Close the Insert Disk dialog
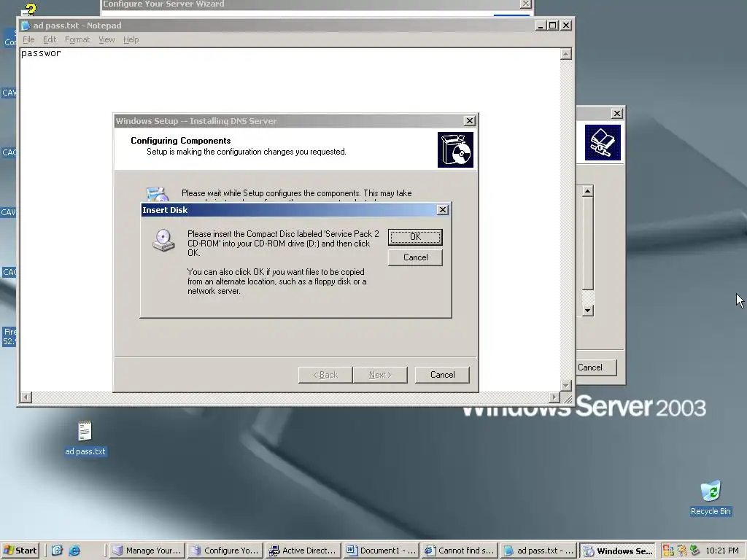Screen dimensions: 747x560 443,209
